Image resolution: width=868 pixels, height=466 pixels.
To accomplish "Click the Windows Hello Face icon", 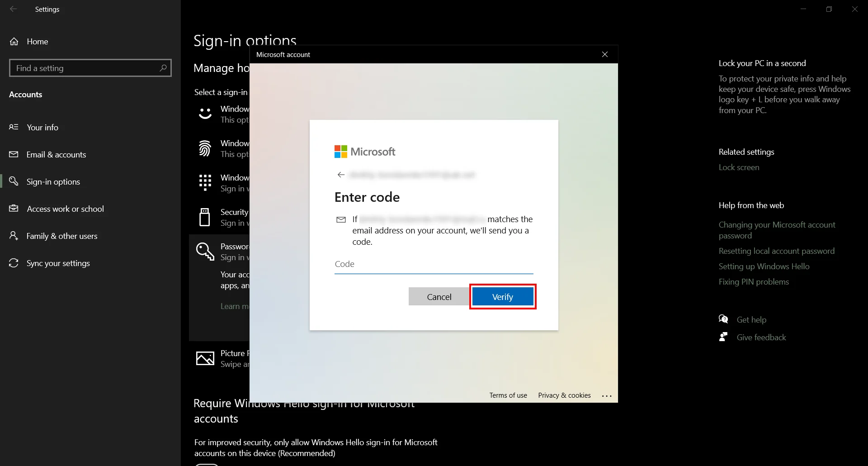I will point(205,114).
